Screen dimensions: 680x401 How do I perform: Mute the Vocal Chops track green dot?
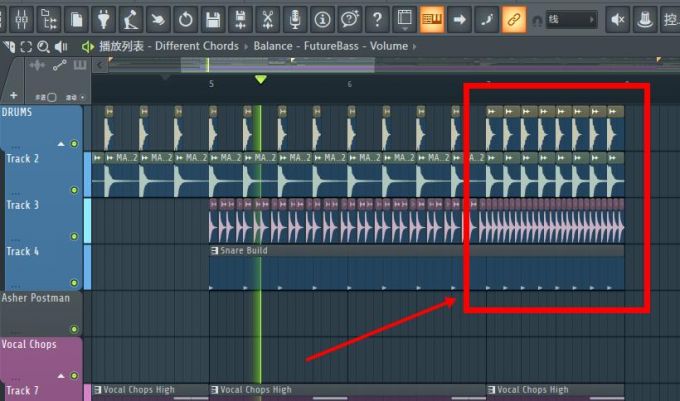(74, 376)
